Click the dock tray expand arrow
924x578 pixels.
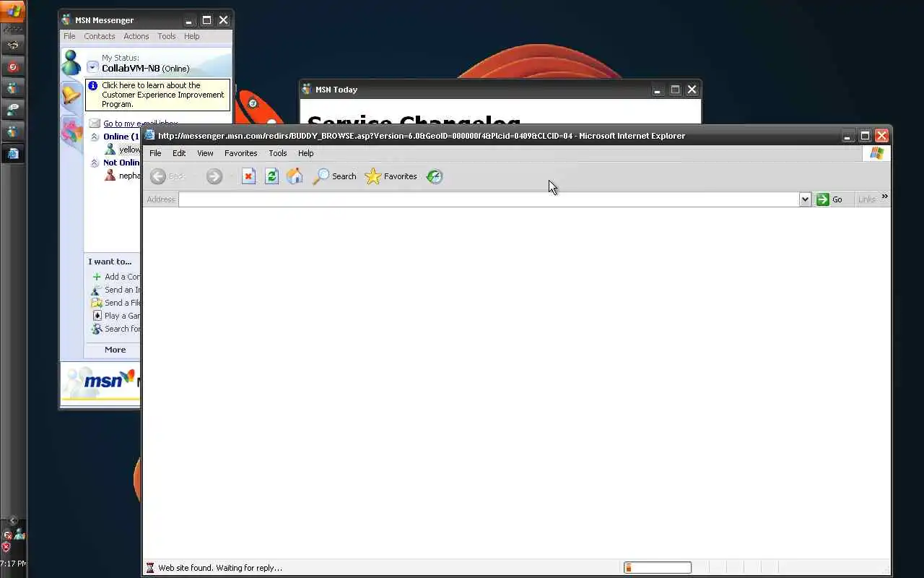(x=13, y=521)
